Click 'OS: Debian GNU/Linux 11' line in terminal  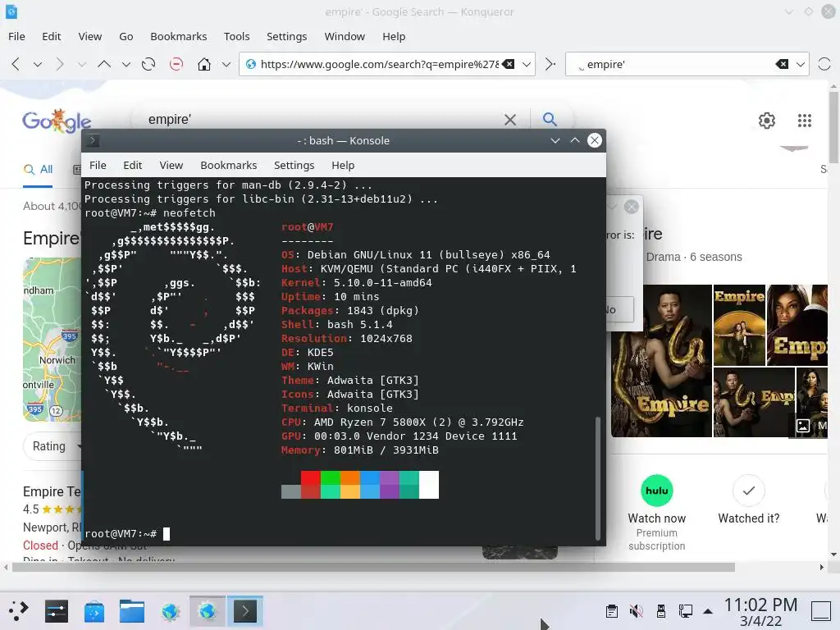(416, 254)
